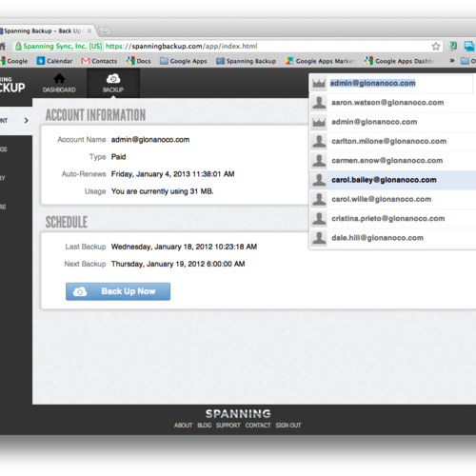Open the Dashboard home icon
The width and height of the screenshot is (476, 476).
pyautogui.click(x=59, y=83)
